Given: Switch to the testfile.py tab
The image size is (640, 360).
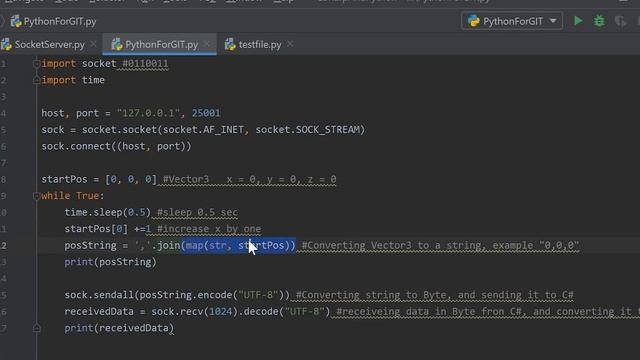Looking at the screenshot, I should click(260, 44).
